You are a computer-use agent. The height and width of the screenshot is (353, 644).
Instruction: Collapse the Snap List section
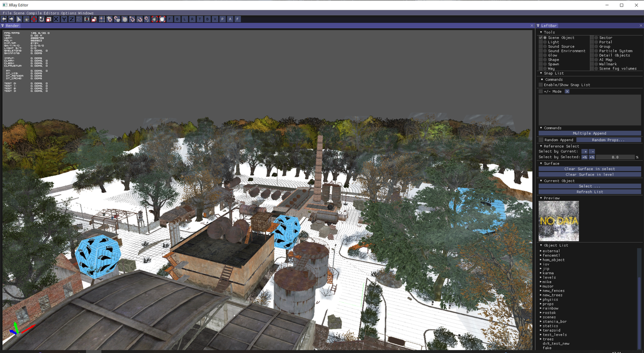pyautogui.click(x=541, y=74)
